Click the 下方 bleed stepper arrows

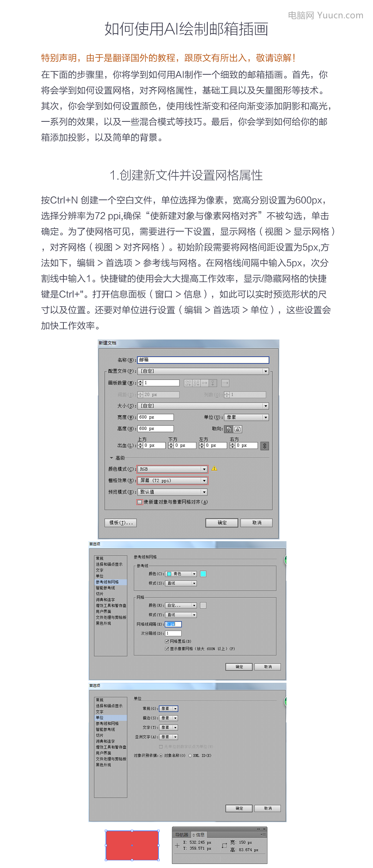point(171,446)
